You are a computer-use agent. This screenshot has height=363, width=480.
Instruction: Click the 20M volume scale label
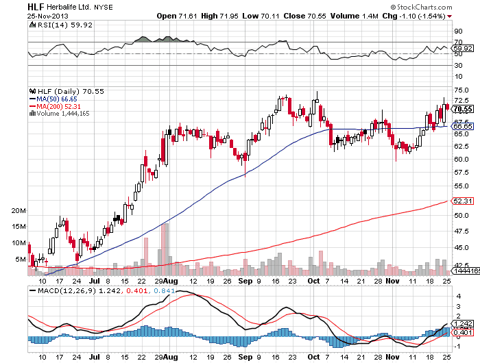[x=19, y=211]
